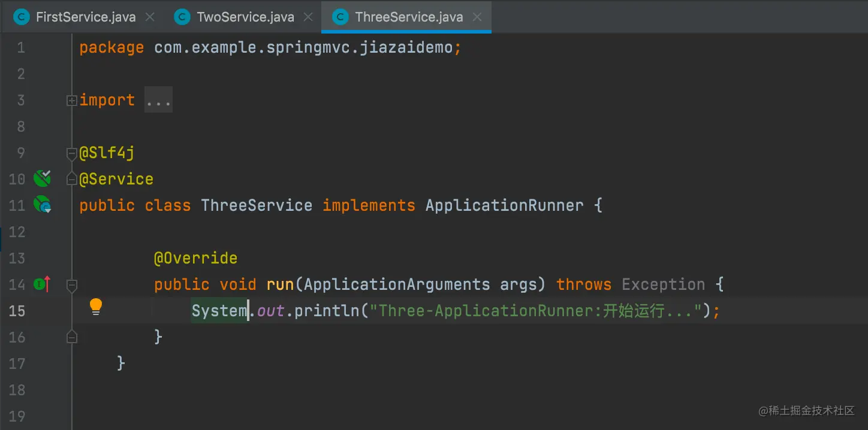This screenshot has height=430, width=868.
Task: Expand the collapsed import block
Action: (x=72, y=101)
